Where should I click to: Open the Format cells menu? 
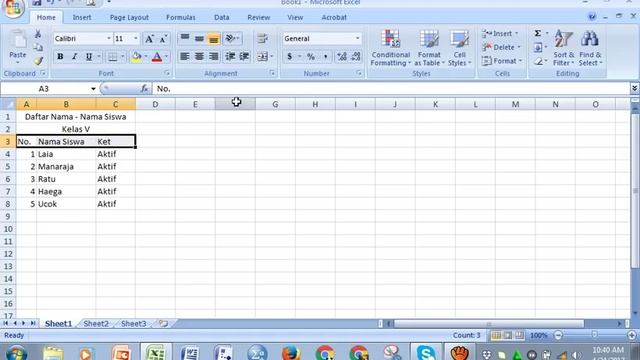(502, 61)
